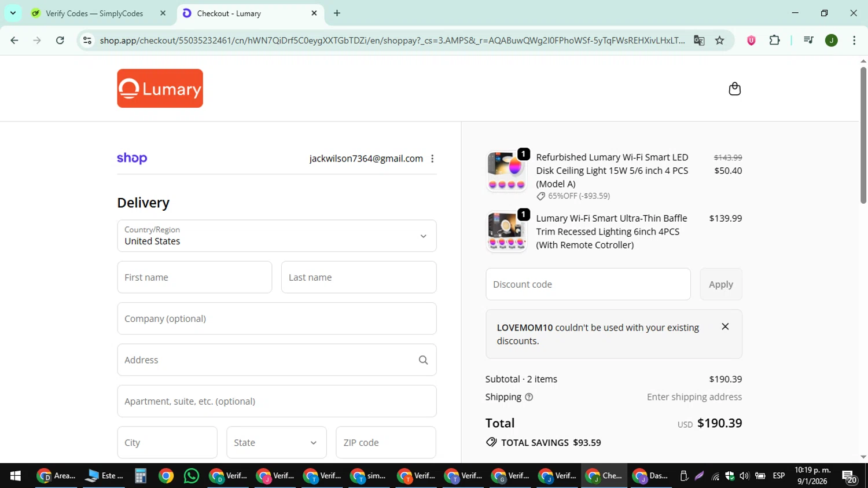Click ESP language indicator in taskbar
The width and height of the screenshot is (868, 488).
coord(779,476)
